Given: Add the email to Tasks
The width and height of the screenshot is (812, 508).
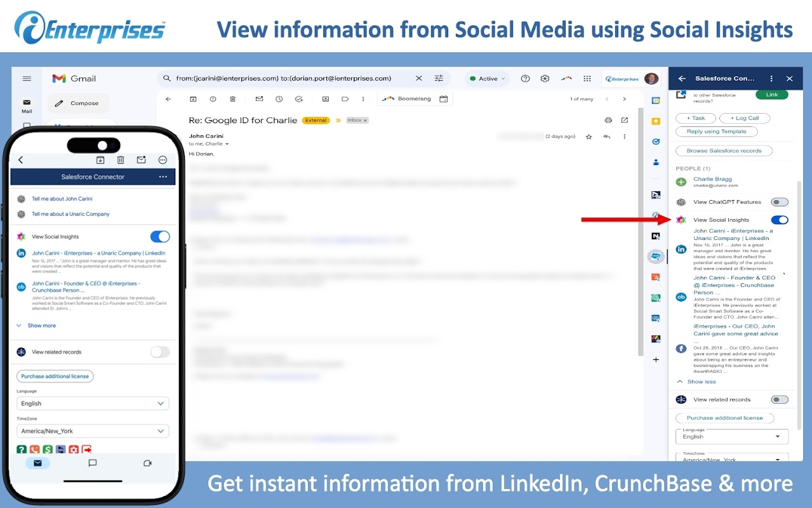Looking at the screenshot, I should (299, 99).
